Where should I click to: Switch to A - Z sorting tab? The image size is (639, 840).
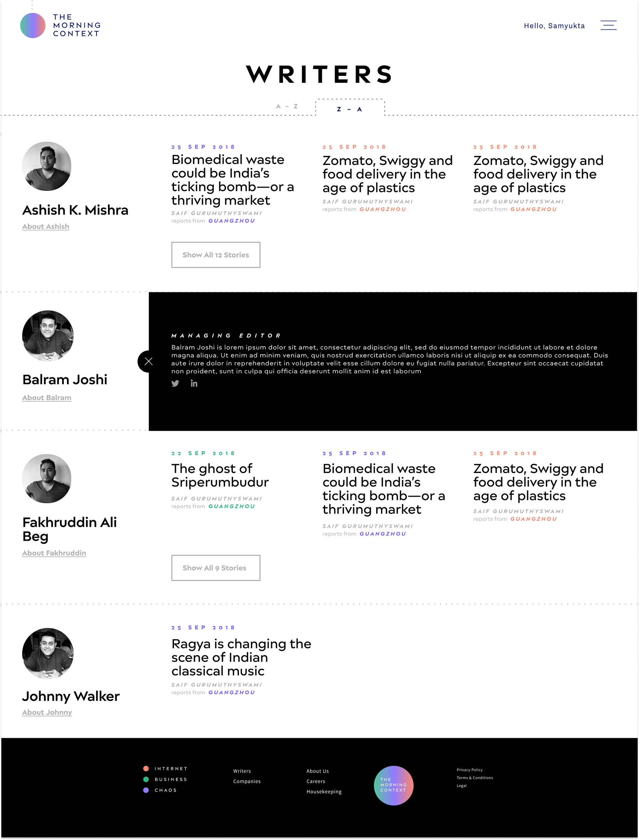click(287, 106)
